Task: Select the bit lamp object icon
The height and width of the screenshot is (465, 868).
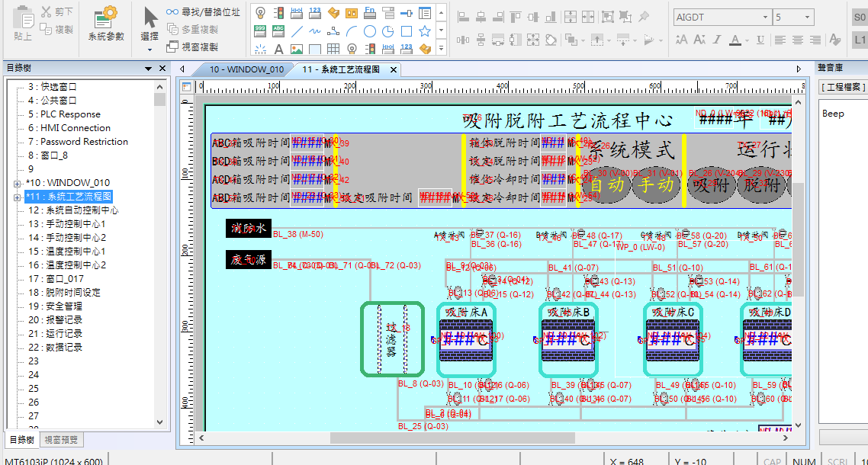Action: click(x=260, y=13)
